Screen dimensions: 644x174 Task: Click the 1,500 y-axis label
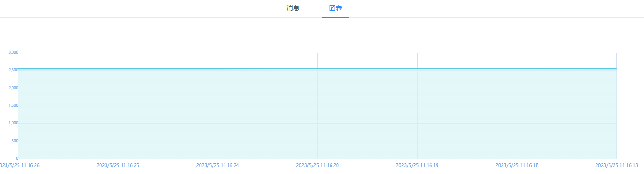13,106
